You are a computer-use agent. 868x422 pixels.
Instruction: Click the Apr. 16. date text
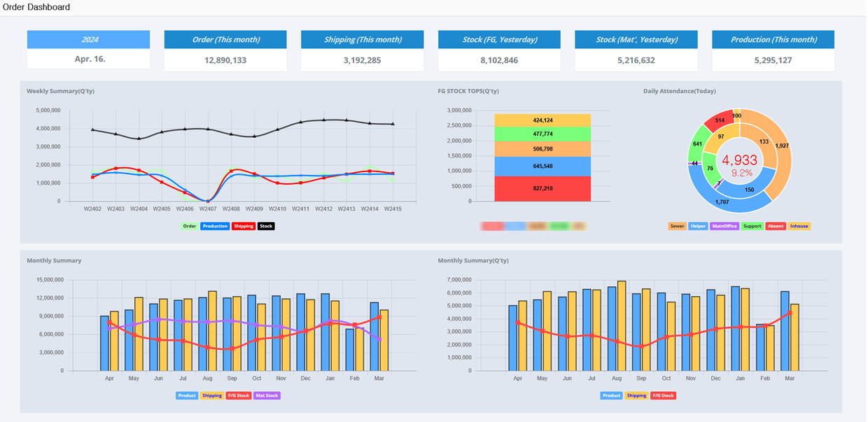coord(90,59)
